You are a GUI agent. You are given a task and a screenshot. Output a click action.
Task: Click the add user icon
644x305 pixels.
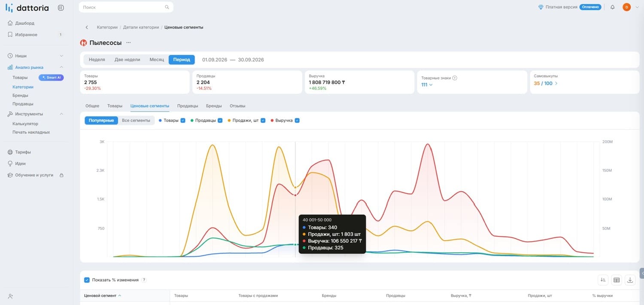(10, 296)
